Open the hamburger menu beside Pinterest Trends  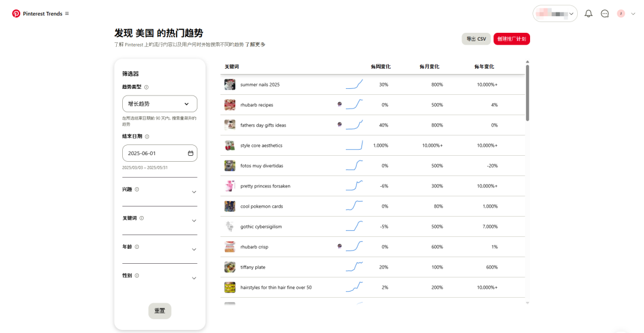click(67, 14)
